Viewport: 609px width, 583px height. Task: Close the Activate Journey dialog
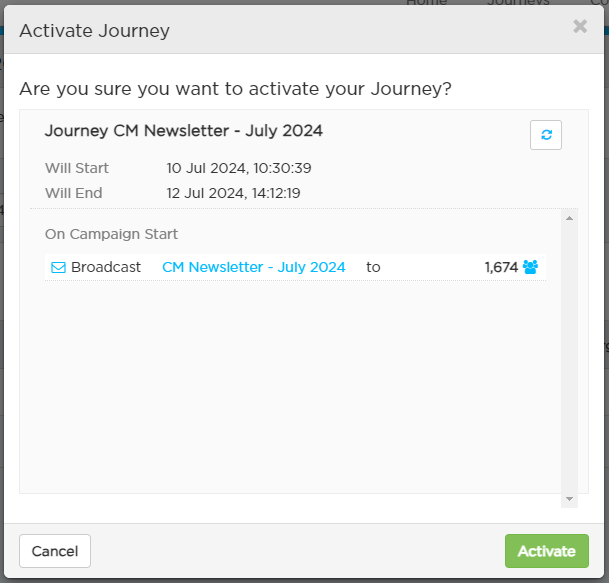pos(580,26)
